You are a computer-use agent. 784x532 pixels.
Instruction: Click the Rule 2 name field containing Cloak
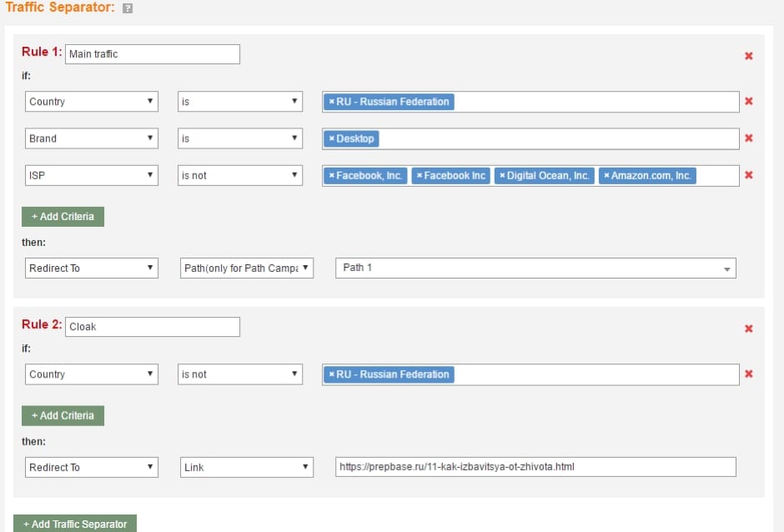tap(153, 327)
